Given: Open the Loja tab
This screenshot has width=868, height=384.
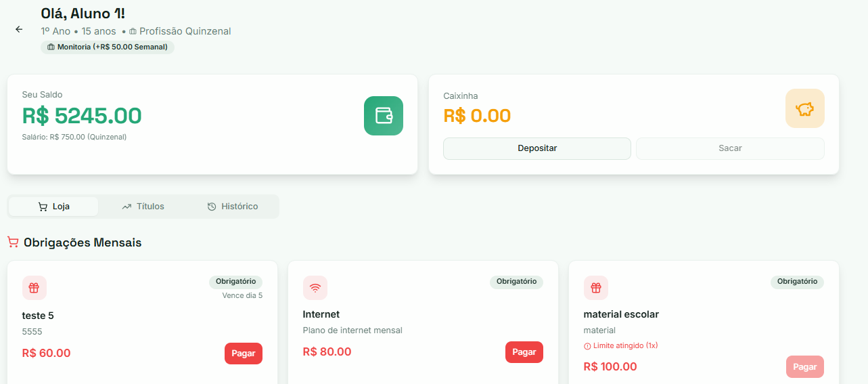Looking at the screenshot, I should pyautogui.click(x=53, y=207).
